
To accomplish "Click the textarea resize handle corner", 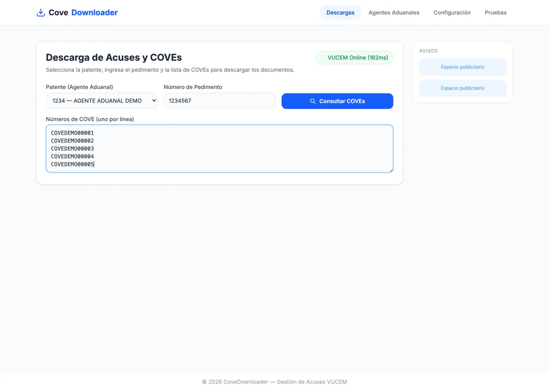I will (x=391, y=170).
